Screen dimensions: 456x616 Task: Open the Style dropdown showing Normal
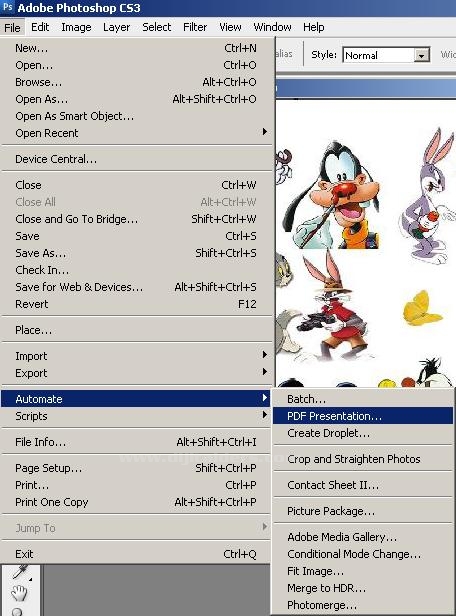point(386,55)
